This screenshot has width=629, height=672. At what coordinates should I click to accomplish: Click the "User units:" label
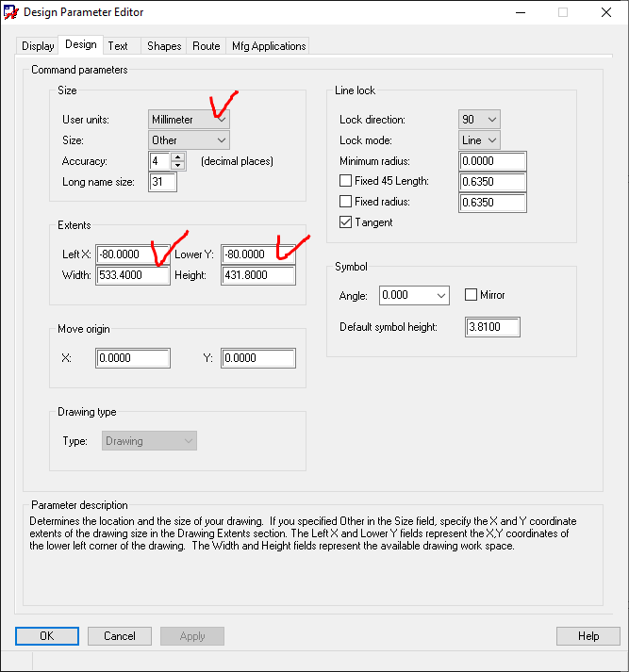pos(86,120)
